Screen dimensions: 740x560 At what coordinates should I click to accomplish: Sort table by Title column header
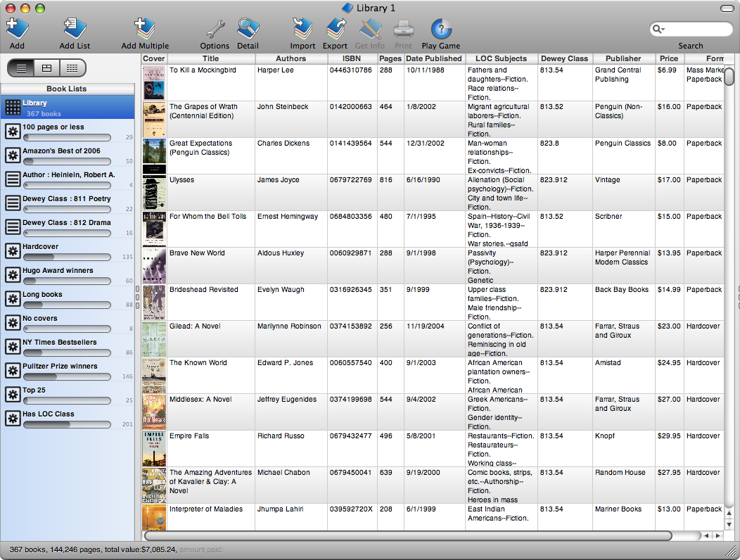pos(210,58)
